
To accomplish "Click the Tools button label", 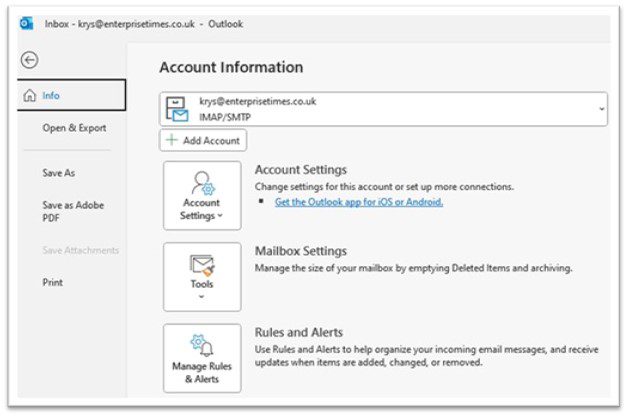I will point(202,284).
